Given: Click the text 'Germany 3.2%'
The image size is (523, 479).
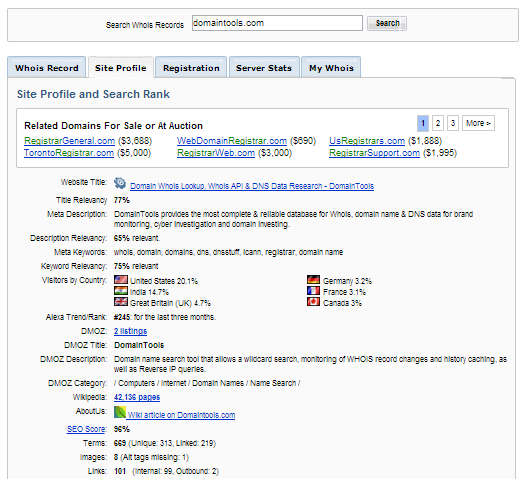Looking at the screenshot, I should pyautogui.click(x=347, y=281).
